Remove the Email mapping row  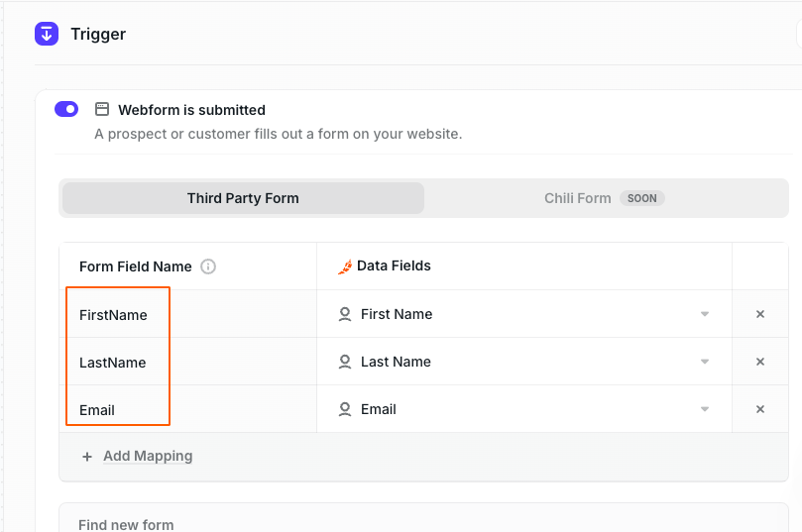point(760,409)
